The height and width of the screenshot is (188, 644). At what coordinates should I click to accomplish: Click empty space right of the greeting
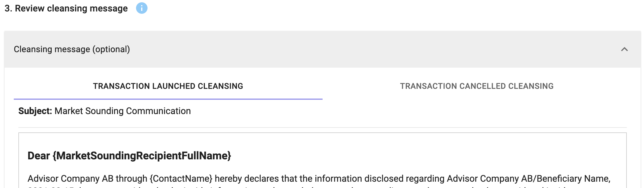(x=402, y=156)
